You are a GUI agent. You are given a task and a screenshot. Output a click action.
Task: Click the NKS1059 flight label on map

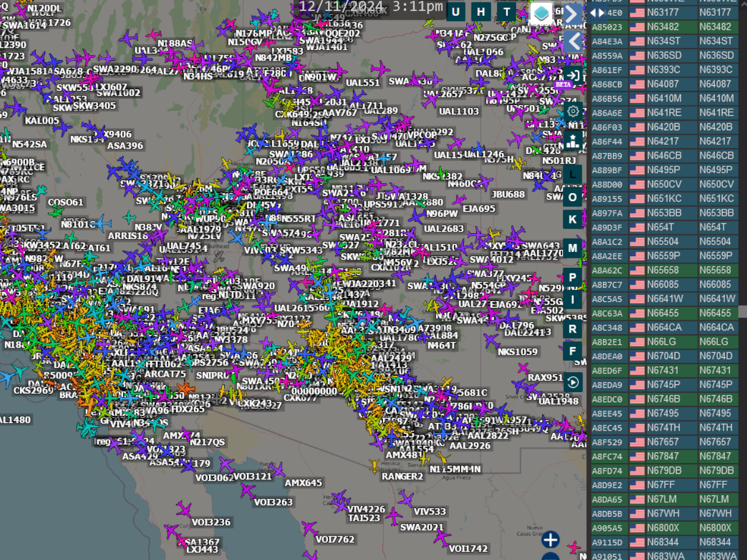pos(518,352)
